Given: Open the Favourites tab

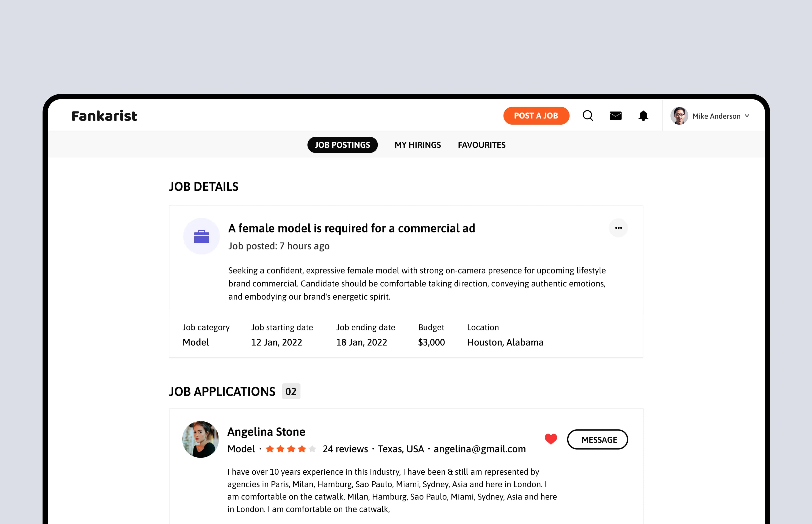Looking at the screenshot, I should (481, 145).
